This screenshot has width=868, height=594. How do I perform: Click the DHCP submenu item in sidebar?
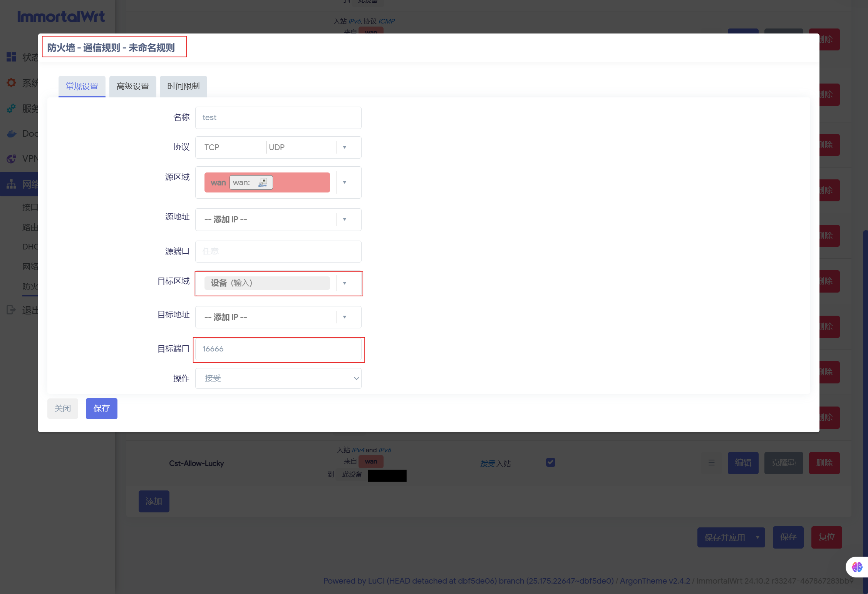30,247
